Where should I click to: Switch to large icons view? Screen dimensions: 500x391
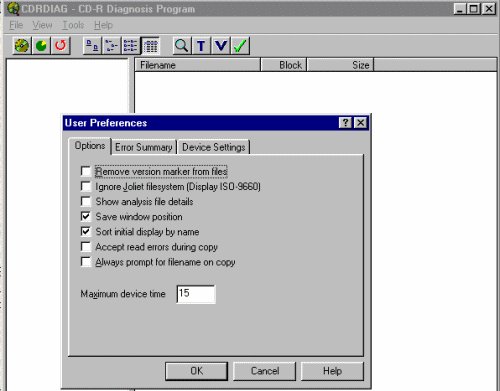click(92, 45)
